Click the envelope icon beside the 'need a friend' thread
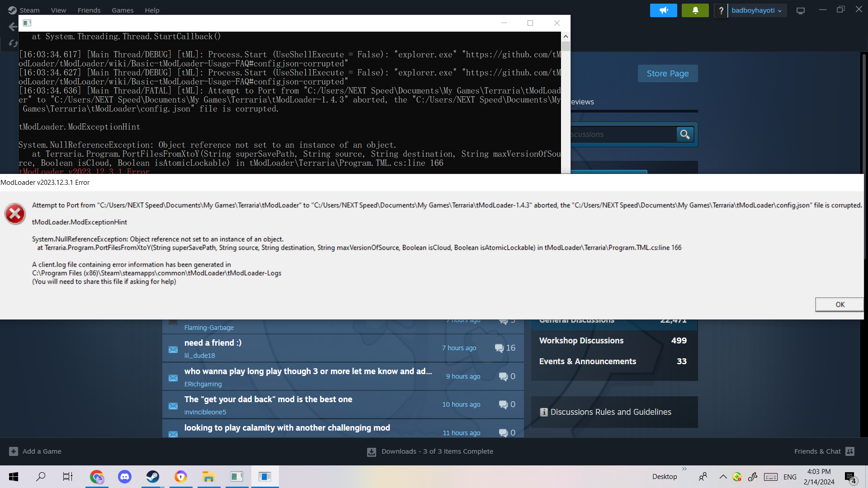The image size is (868, 488). [173, 349]
